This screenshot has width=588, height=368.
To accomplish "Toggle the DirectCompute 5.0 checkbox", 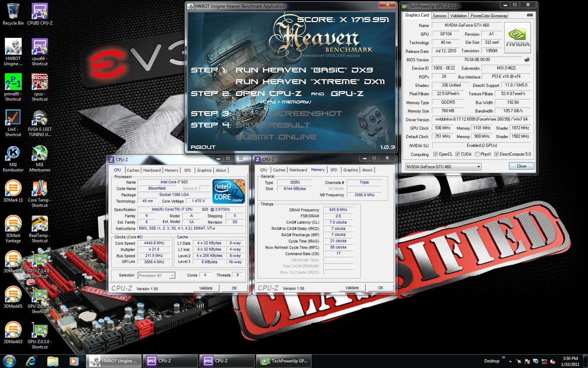I will tap(496, 154).
